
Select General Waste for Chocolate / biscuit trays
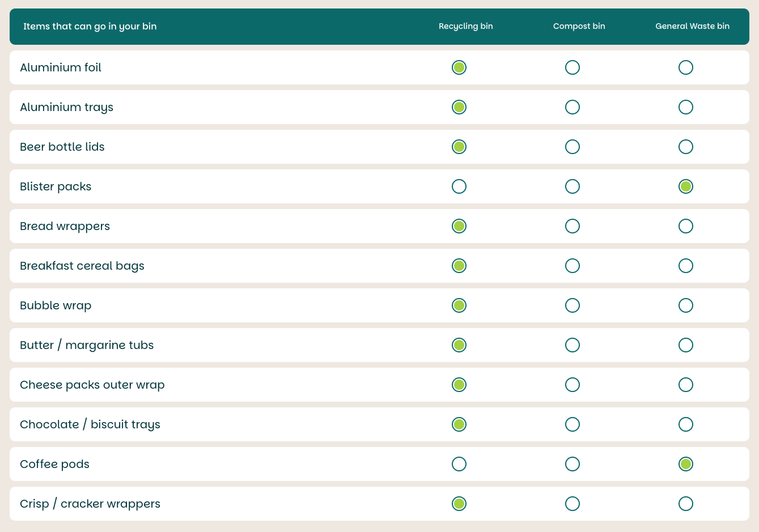point(686,424)
